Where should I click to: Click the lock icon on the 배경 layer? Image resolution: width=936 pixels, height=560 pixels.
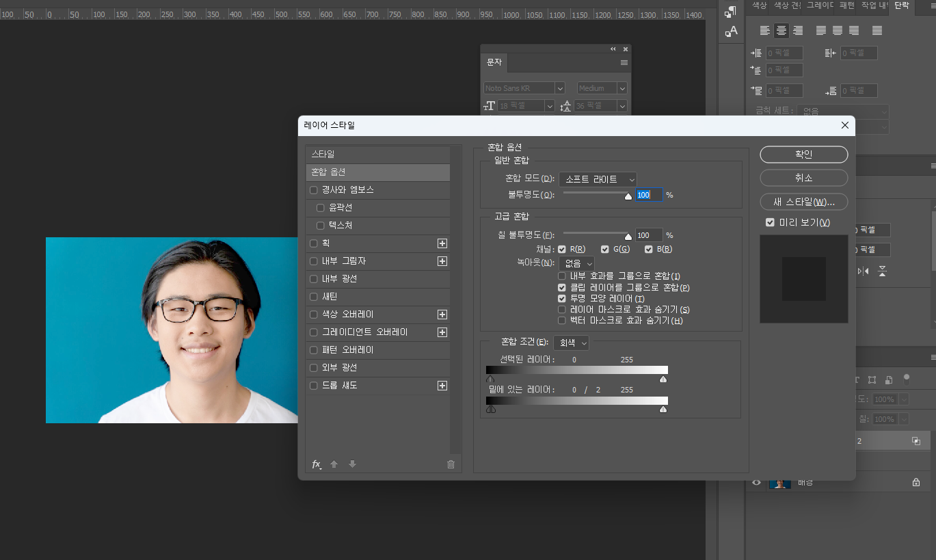click(x=915, y=481)
